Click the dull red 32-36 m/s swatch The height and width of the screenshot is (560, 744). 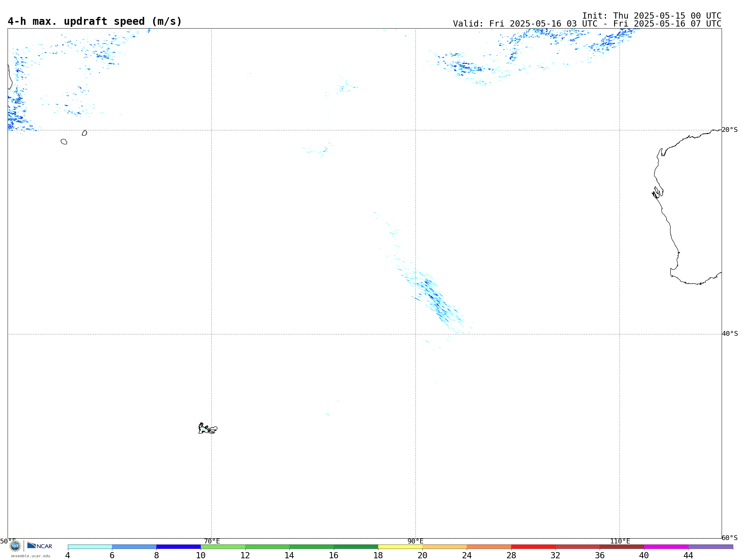pos(578,547)
